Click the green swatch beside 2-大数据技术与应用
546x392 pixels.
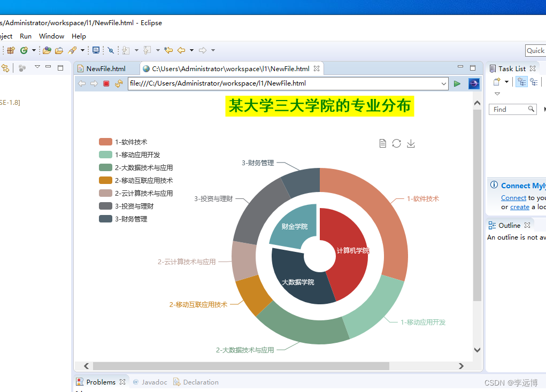[104, 167]
